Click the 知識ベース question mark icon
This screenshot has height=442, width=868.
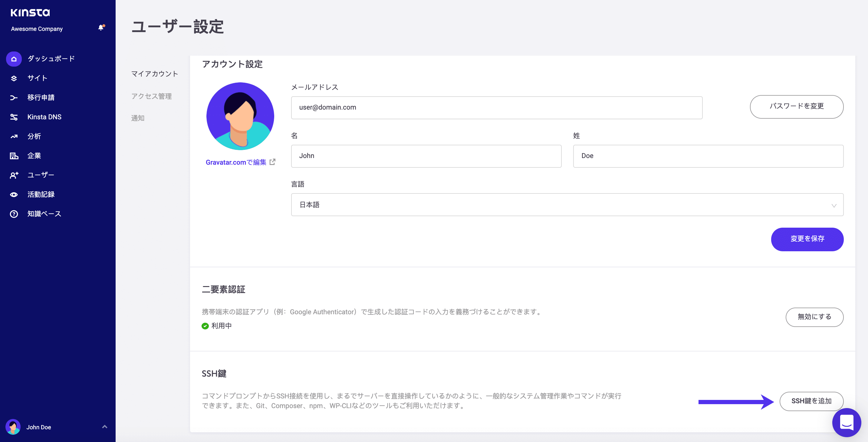click(x=14, y=214)
